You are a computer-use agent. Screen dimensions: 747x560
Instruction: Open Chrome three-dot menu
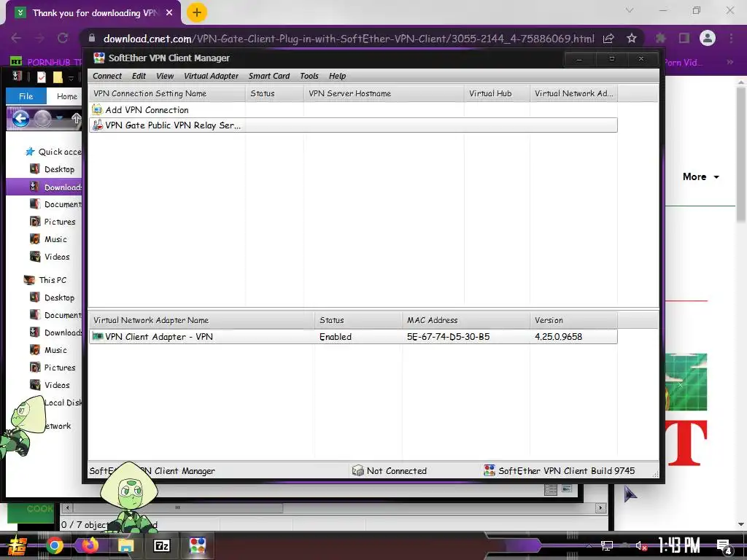coord(731,38)
